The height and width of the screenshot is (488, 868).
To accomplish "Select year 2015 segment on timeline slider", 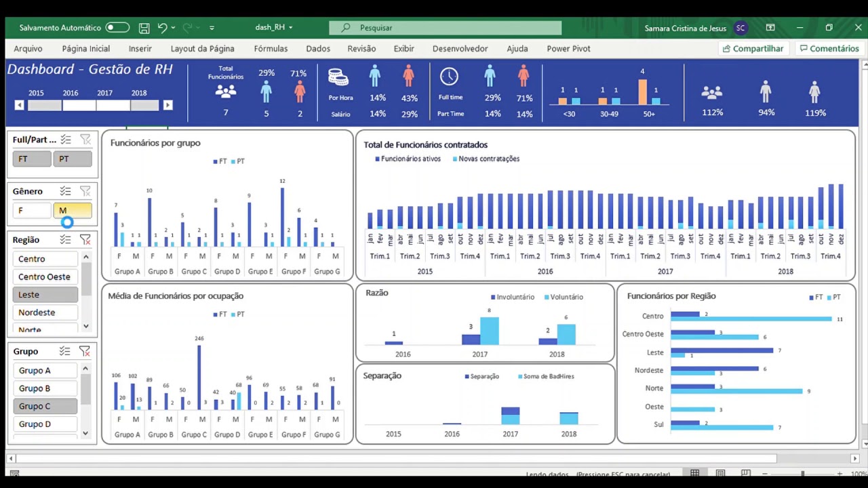I will pyautogui.click(x=45, y=105).
